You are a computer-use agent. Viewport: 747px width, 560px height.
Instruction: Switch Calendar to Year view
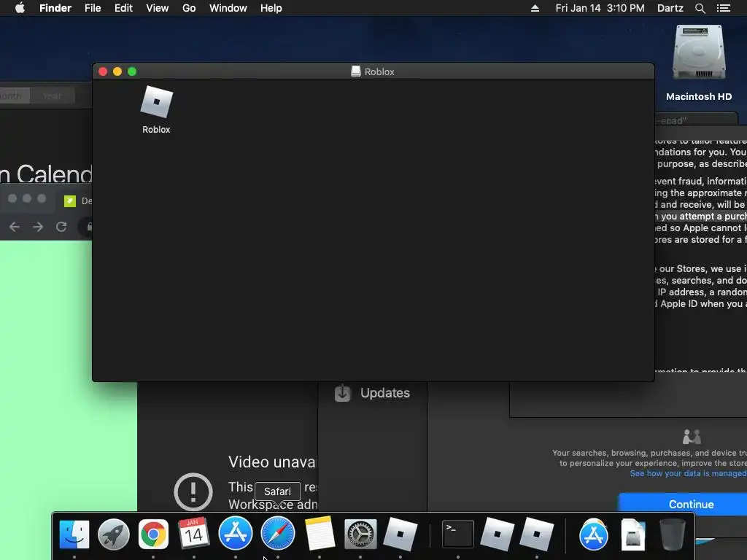[x=52, y=96]
